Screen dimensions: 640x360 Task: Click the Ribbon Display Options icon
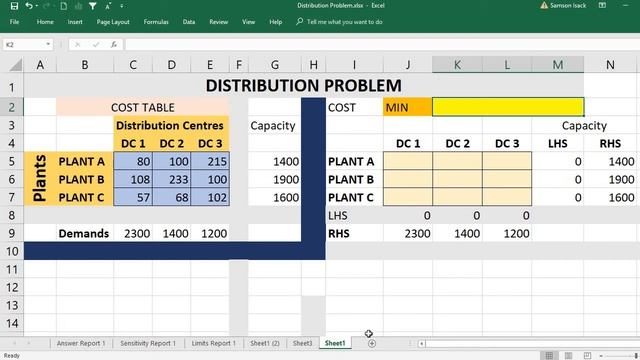point(602,5)
